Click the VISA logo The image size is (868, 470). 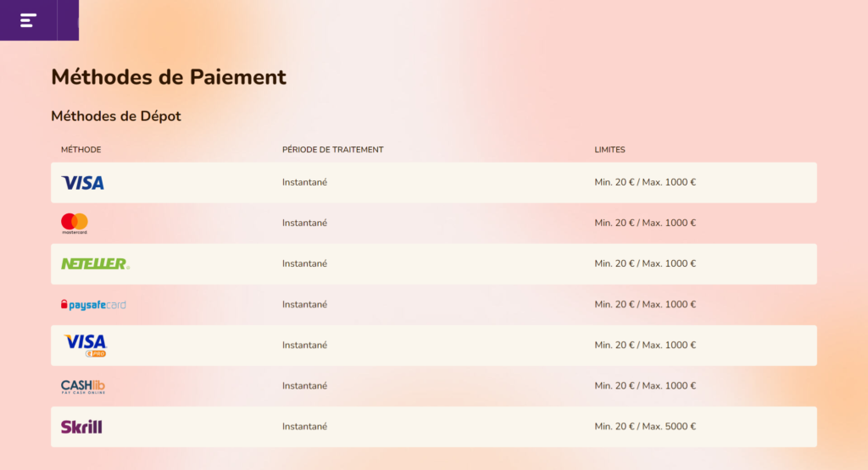click(82, 183)
